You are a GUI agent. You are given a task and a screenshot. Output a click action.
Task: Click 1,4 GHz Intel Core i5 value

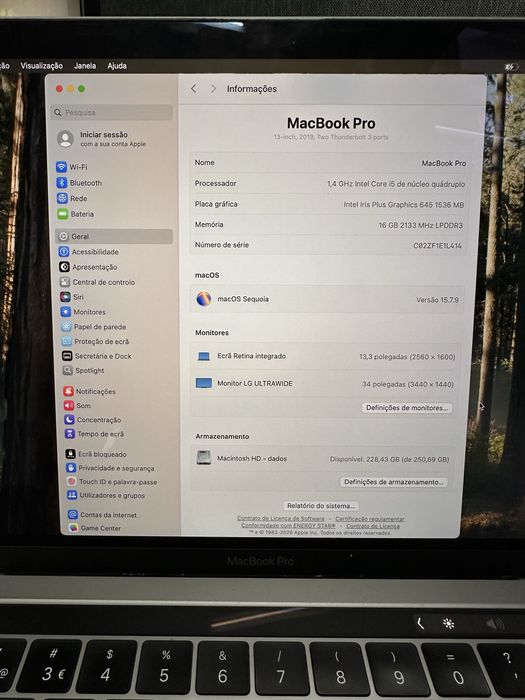(396, 184)
